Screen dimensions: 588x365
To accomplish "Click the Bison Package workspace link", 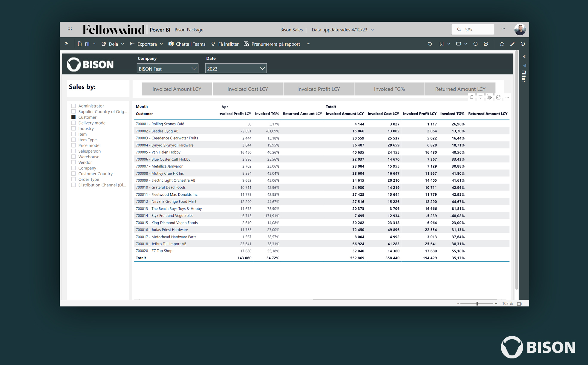I will click(189, 30).
